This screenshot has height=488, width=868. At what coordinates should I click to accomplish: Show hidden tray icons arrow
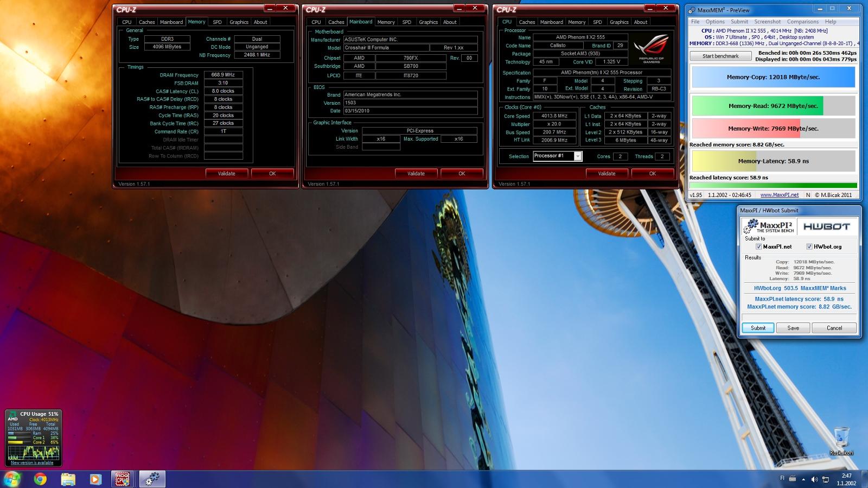802,479
